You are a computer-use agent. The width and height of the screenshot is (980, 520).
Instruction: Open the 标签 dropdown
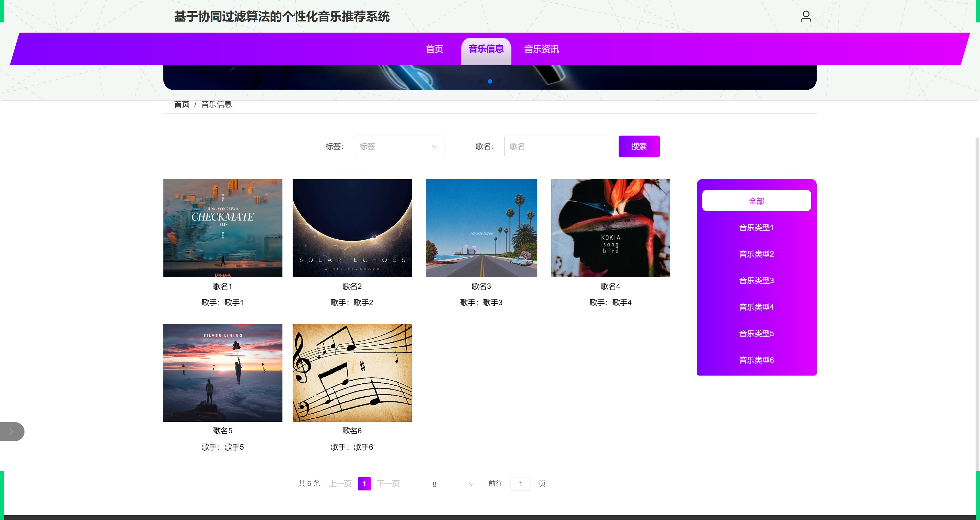399,146
